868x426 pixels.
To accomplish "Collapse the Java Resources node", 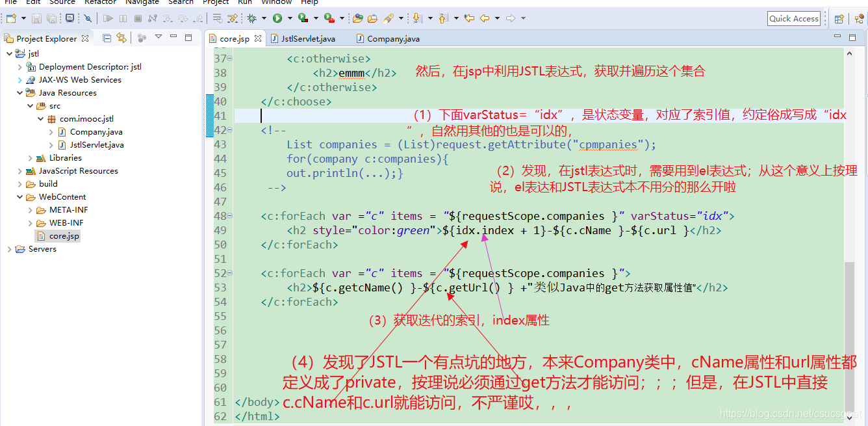I will tap(19, 93).
